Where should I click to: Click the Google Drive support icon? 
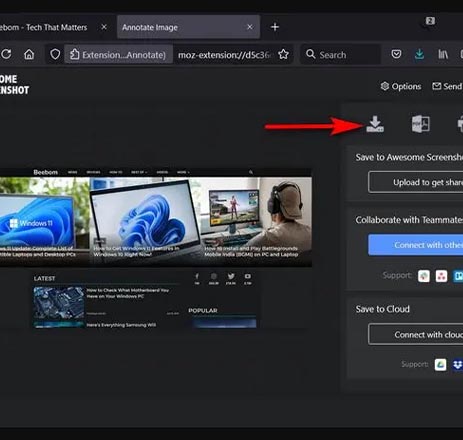click(x=440, y=364)
